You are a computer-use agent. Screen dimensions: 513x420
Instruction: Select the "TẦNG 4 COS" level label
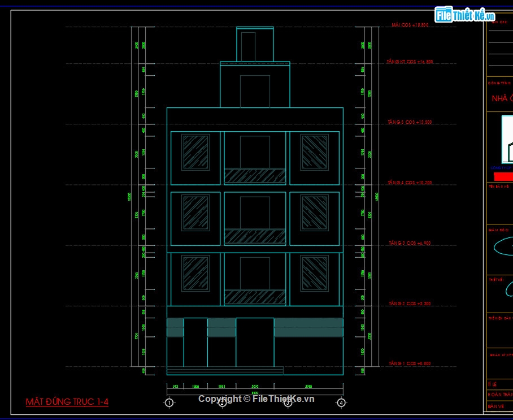[410, 183]
